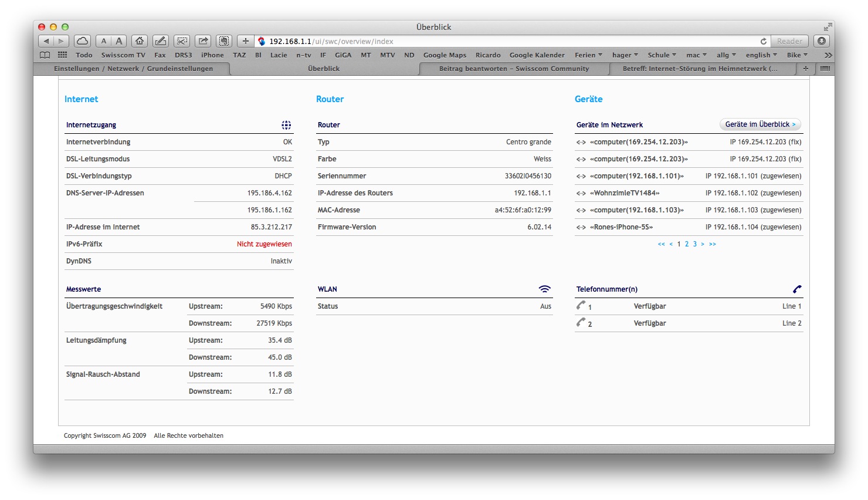Add bookmark with the plus button
Viewport: 868px width, 500px height.
(245, 41)
